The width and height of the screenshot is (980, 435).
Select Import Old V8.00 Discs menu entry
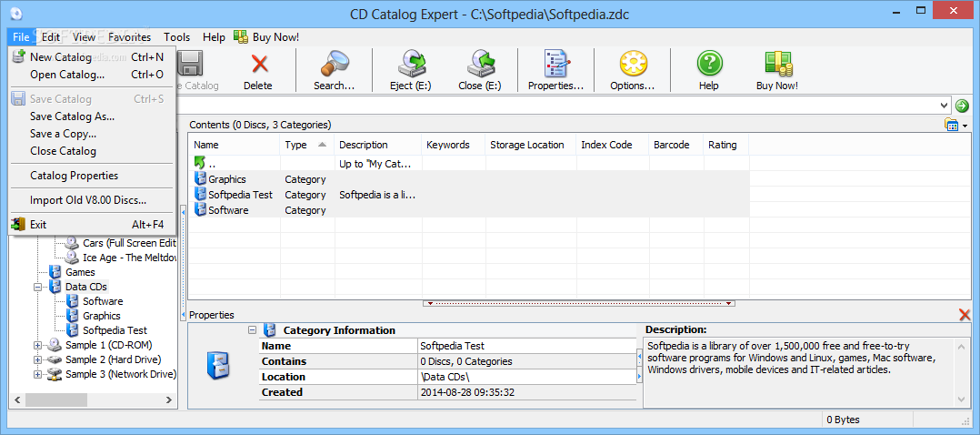tap(87, 200)
